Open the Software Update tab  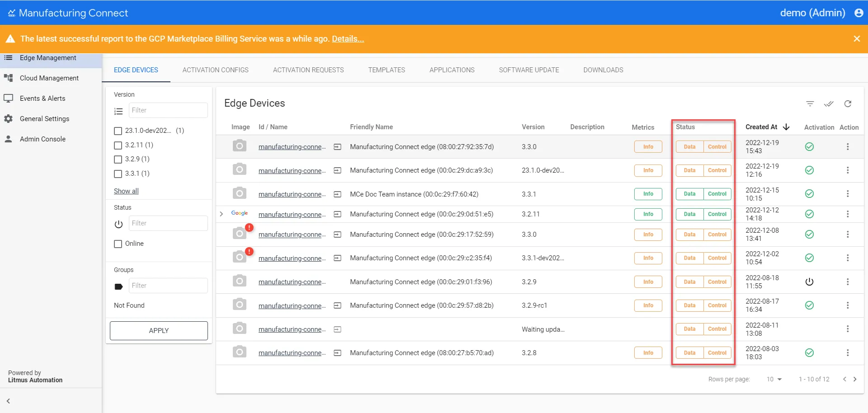pyautogui.click(x=529, y=70)
